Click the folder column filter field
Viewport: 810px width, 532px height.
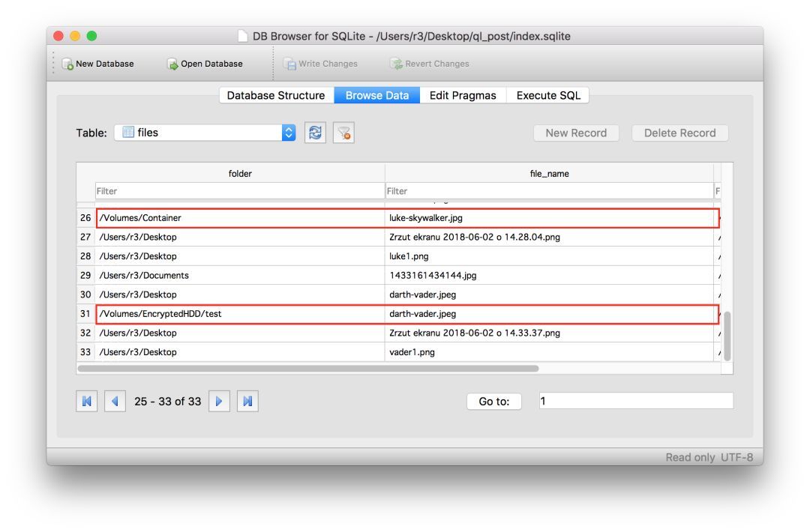tap(239, 191)
